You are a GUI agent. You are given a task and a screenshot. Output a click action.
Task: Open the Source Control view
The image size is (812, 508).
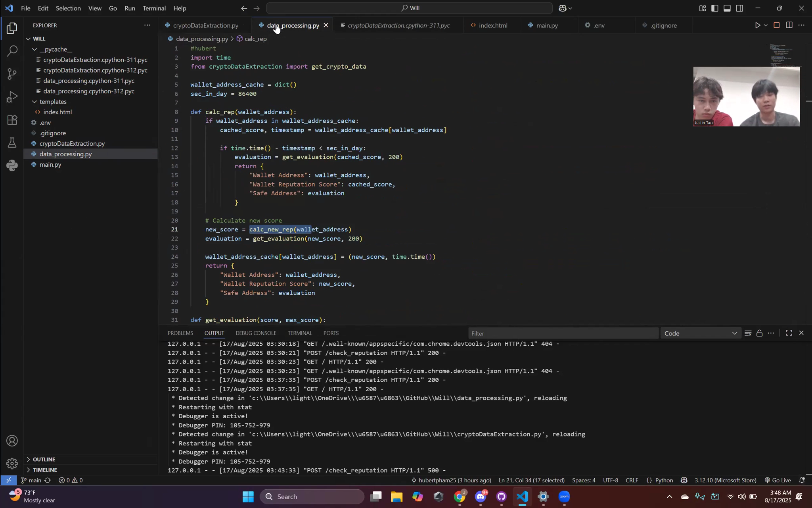pyautogui.click(x=12, y=74)
